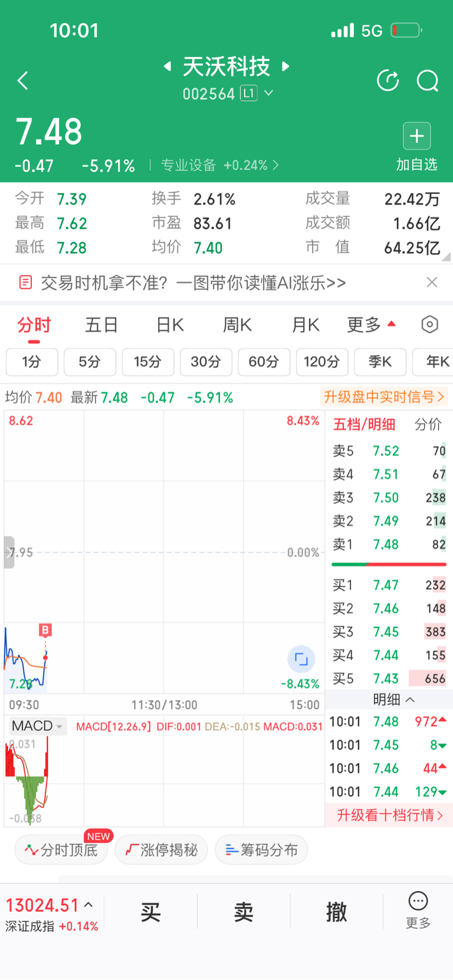453x980 pixels.
Task: Tap the stock name 天沃科技
Action: (226, 67)
